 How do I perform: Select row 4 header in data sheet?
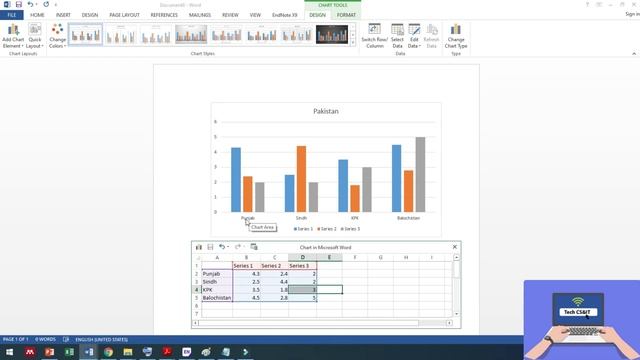pyautogui.click(x=196, y=290)
